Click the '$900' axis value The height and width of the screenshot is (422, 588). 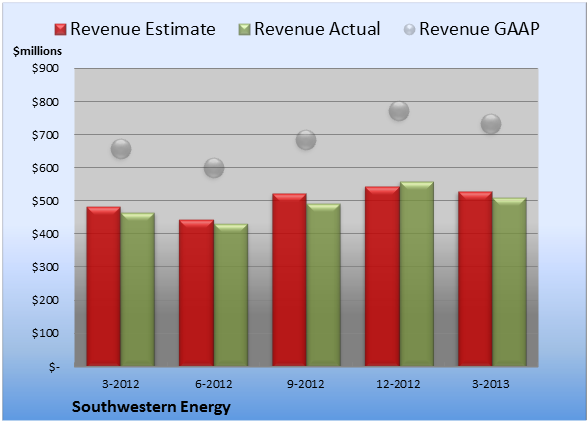click(x=45, y=68)
